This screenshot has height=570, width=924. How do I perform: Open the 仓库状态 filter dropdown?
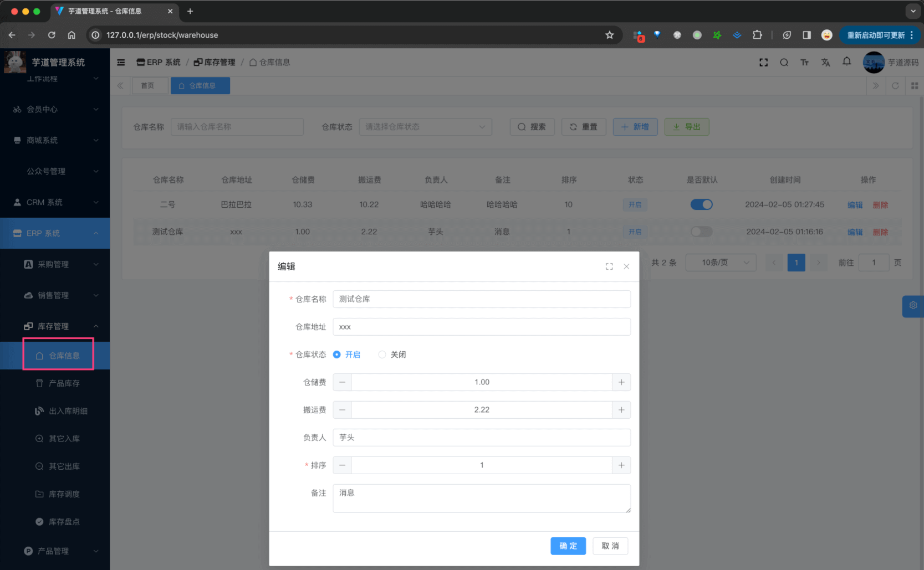(x=425, y=127)
